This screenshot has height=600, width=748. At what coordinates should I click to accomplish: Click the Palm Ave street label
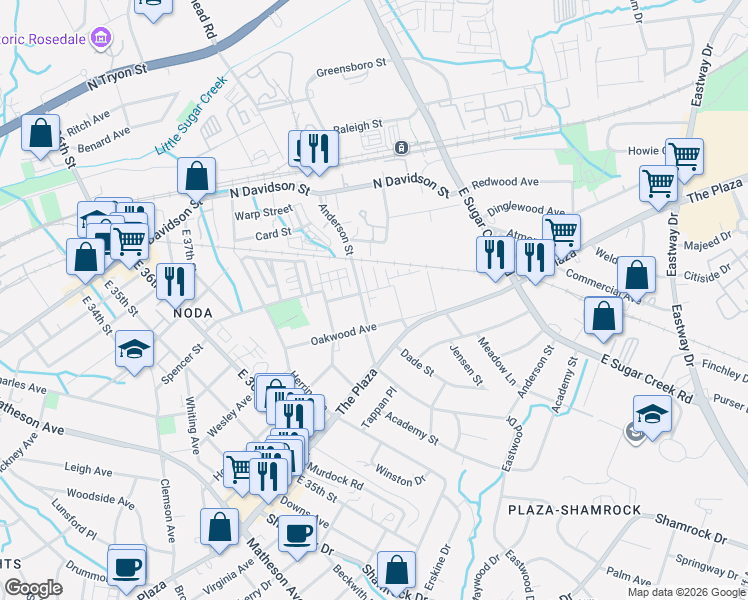click(628, 576)
